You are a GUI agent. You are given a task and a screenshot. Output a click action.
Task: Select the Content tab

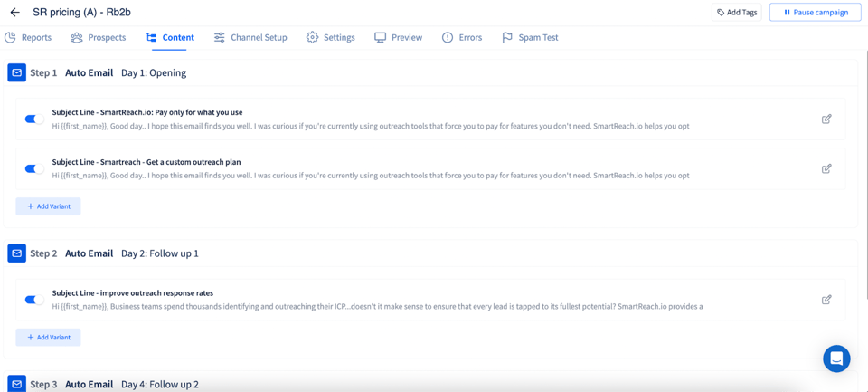pyautogui.click(x=170, y=38)
